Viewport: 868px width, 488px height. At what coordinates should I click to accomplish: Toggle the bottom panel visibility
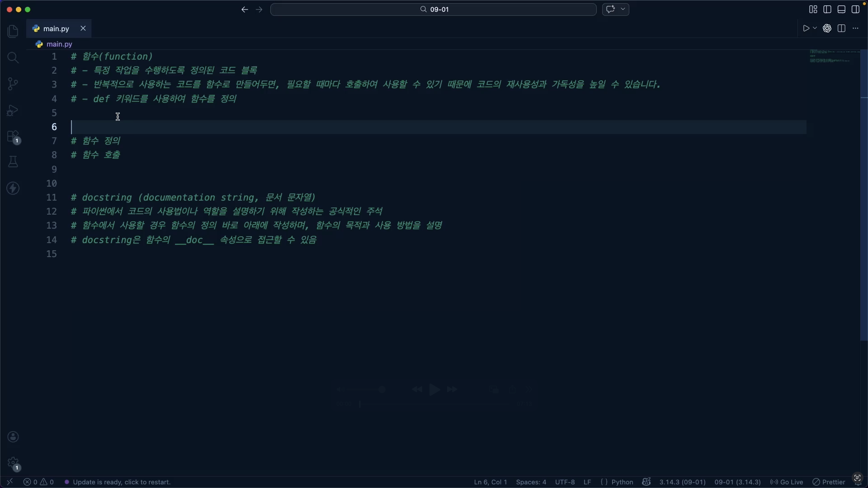point(841,9)
